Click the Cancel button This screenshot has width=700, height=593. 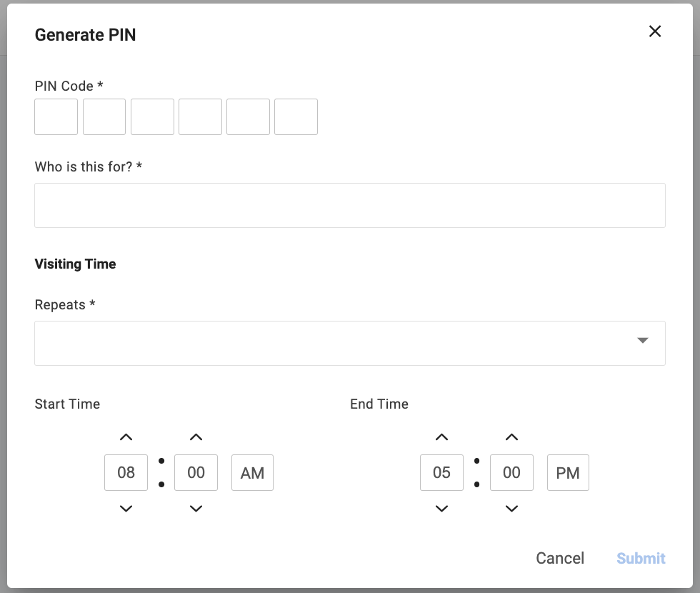click(x=560, y=558)
